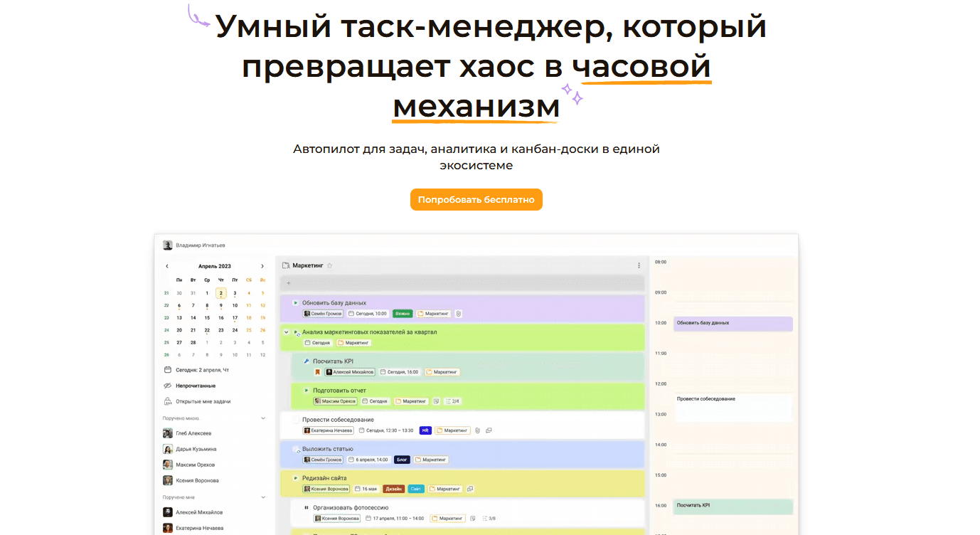980x535 pixels.
Task: Click the Маркетинг folder icon in list header
Action: pos(286,265)
